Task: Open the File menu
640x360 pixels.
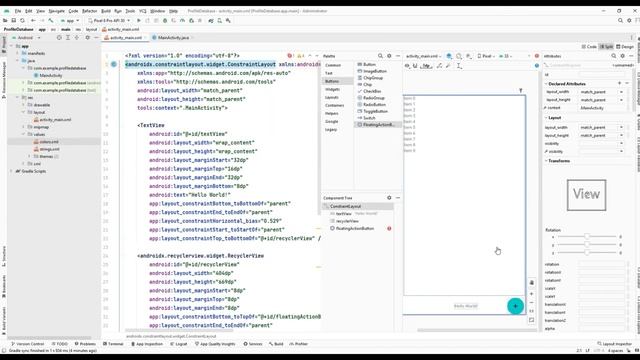Action: pos(18,11)
